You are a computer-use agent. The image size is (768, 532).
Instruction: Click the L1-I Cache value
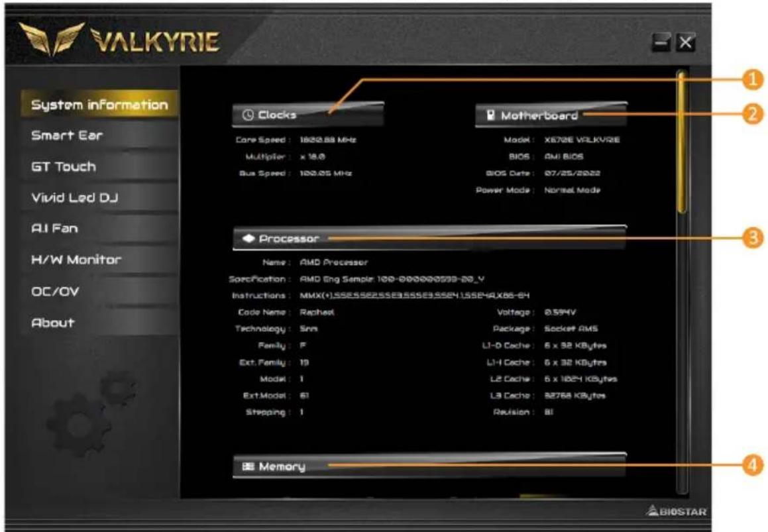(x=575, y=362)
